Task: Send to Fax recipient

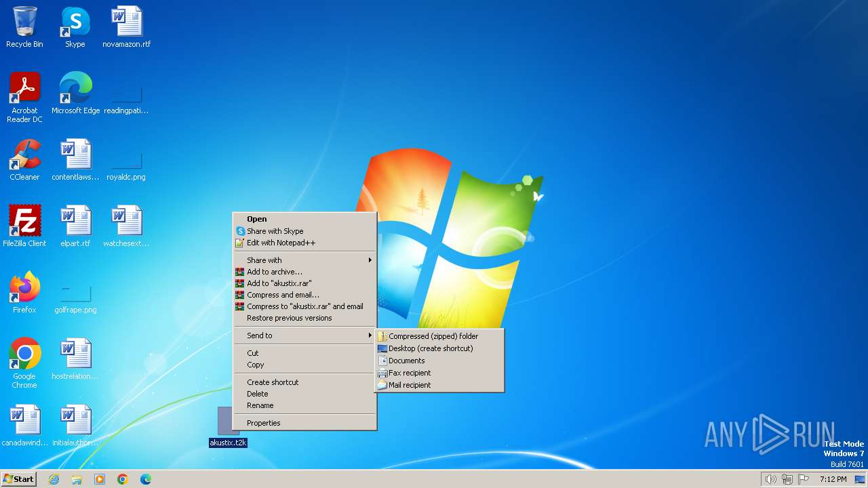Action: [x=439, y=373]
